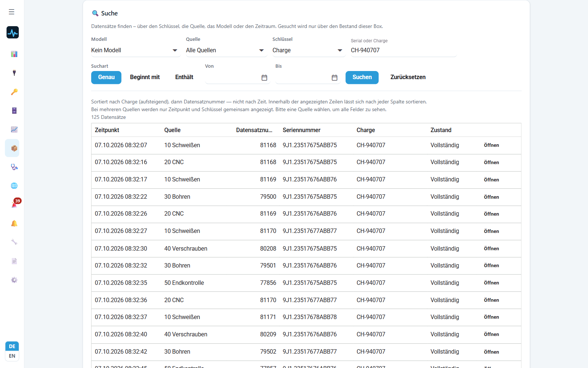Image resolution: width=588 pixels, height=368 pixels.
Task: Sort by the Datensatznummer column header
Action: (x=254, y=130)
